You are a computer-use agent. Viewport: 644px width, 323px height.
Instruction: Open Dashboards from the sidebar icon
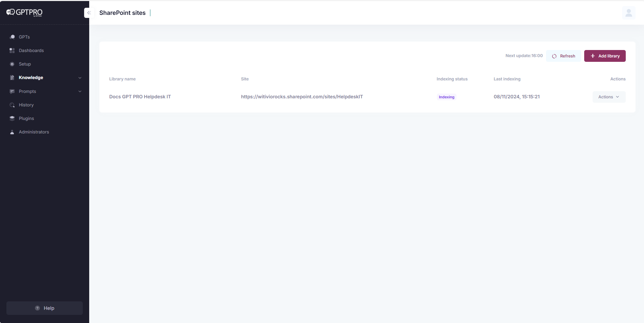(x=12, y=50)
